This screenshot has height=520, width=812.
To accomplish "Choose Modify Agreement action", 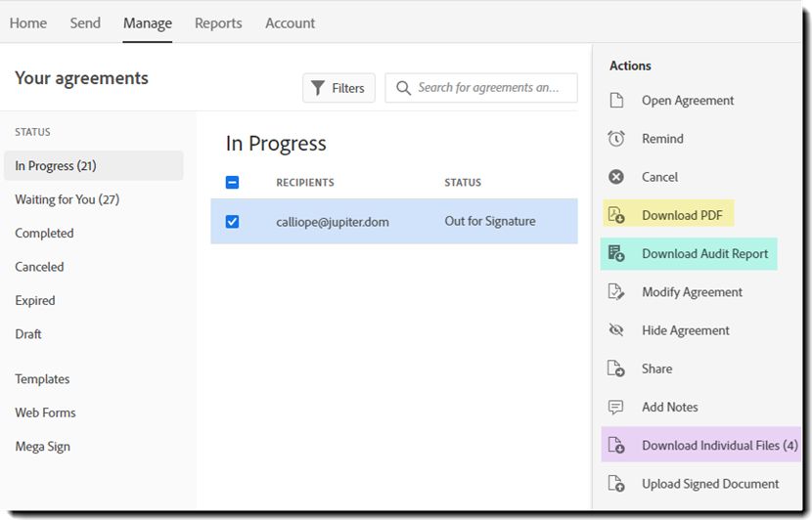I will [693, 292].
